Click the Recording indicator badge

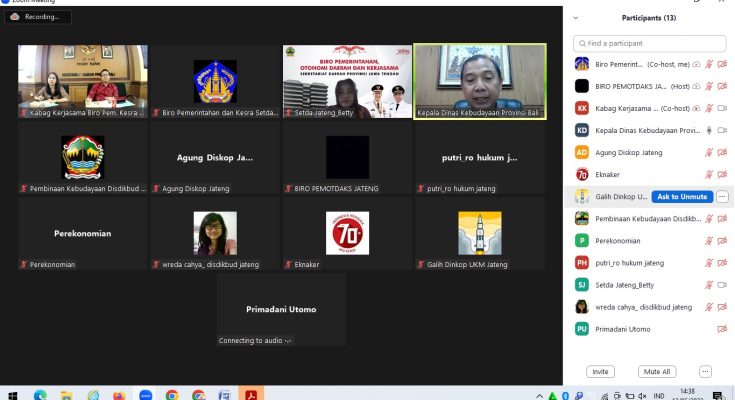click(x=33, y=17)
